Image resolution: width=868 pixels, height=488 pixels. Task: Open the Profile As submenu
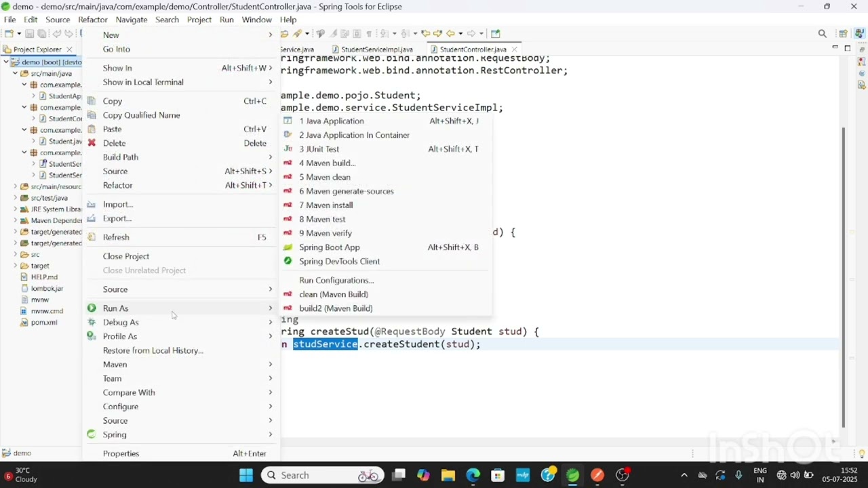[x=180, y=336]
